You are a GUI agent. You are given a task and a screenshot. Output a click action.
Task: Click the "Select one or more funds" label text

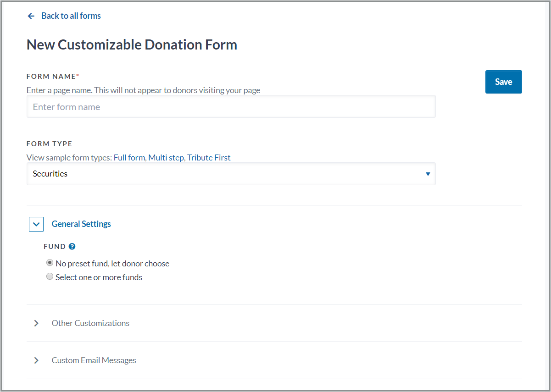click(99, 277)
